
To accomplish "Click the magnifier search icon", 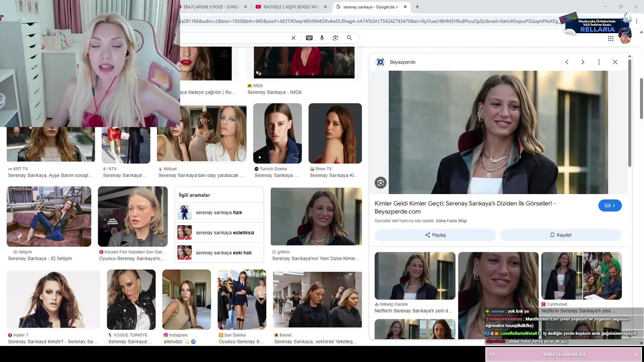I will point(349,38).
